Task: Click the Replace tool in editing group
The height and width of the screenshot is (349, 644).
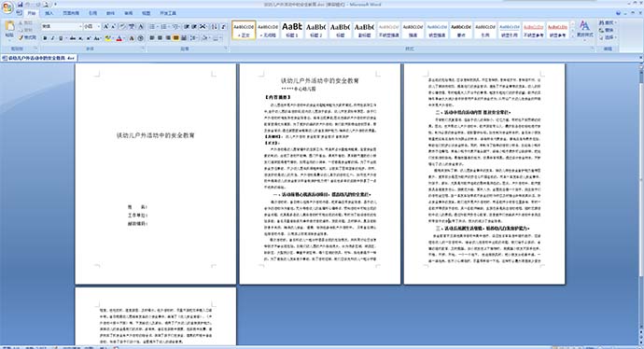Action: pyautogui.click(x=607, y=30)
